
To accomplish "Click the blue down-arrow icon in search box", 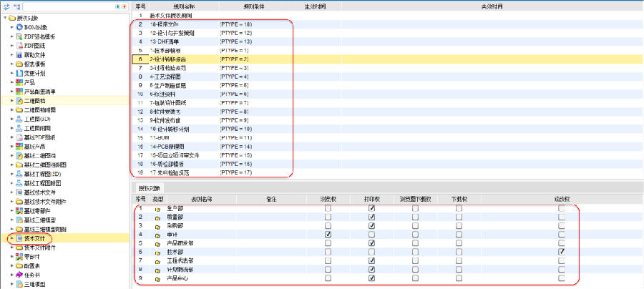I will point(118,6).
